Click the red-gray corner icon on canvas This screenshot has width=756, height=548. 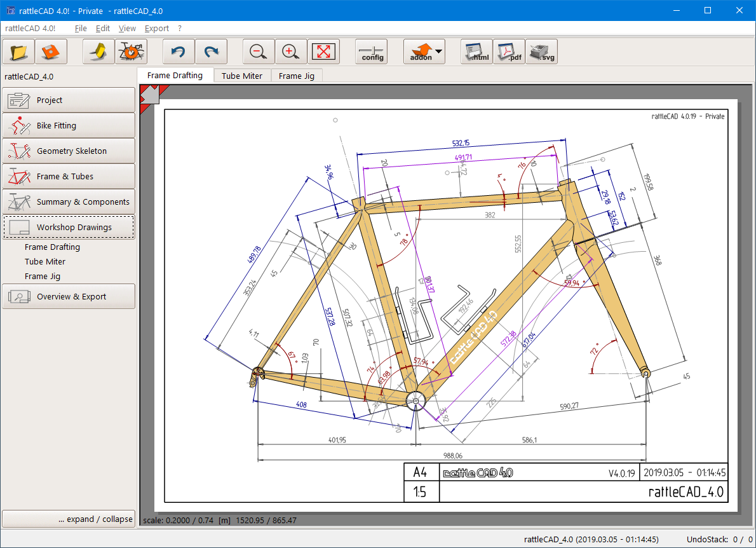point(151,95)
